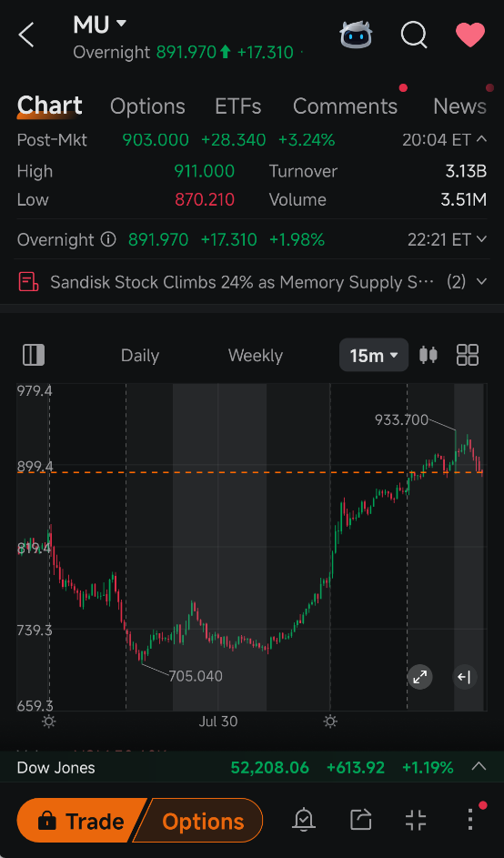Tap the orange Trade button
This screenshot has width=504, height=858.
pyautogui.click(x=81, y=821)
